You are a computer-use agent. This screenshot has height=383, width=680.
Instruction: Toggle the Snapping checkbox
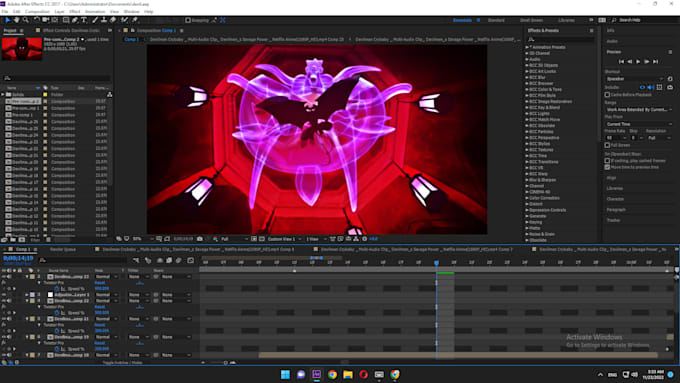click(188, 20)
